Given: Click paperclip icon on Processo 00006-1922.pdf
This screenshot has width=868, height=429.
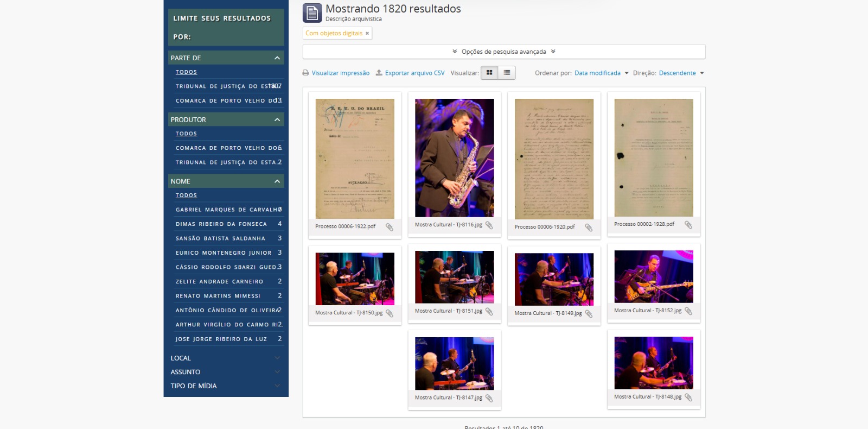Looking at the screenshot, I should click(x=390, y=227).
